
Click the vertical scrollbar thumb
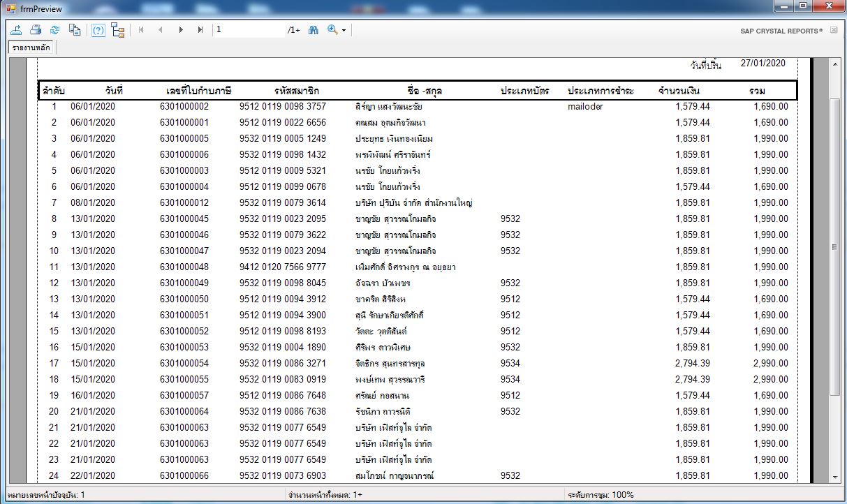click(x=834, y=247)
